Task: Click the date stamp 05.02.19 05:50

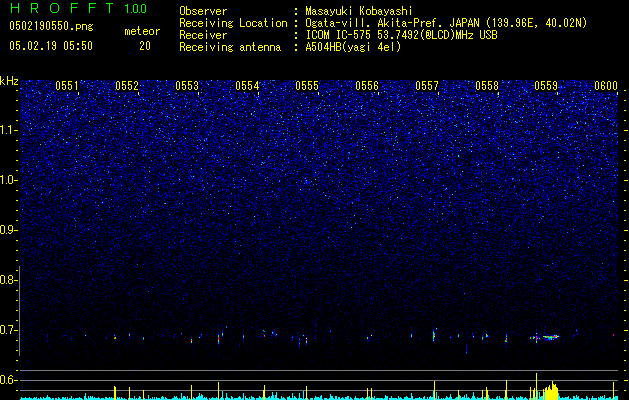Action: point(51,46)
